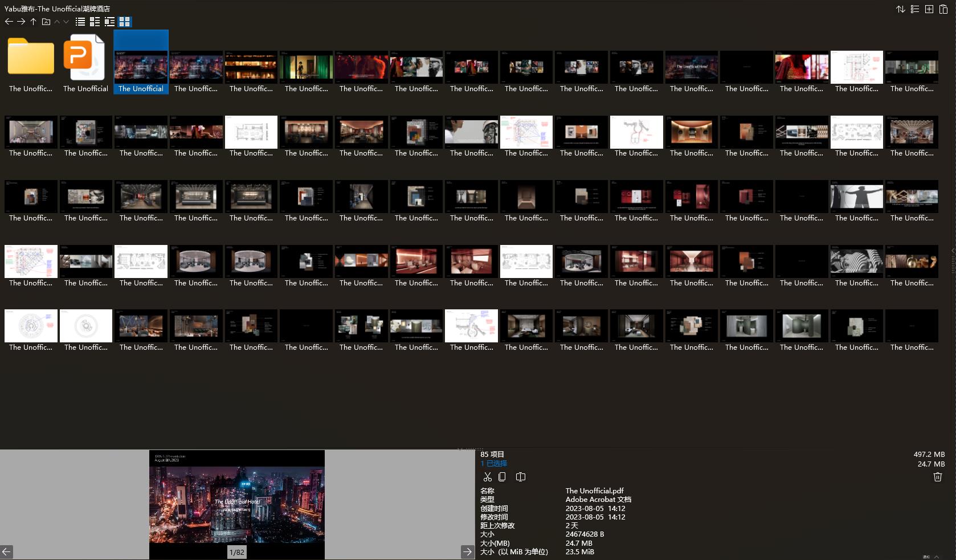
Task: Click the sort order arrows icon
Action: tap(901, 9)
